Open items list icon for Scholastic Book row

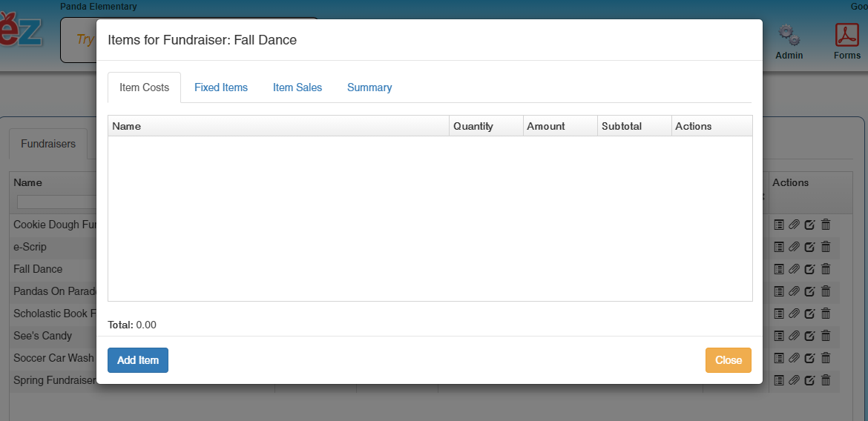pos(779,314)
